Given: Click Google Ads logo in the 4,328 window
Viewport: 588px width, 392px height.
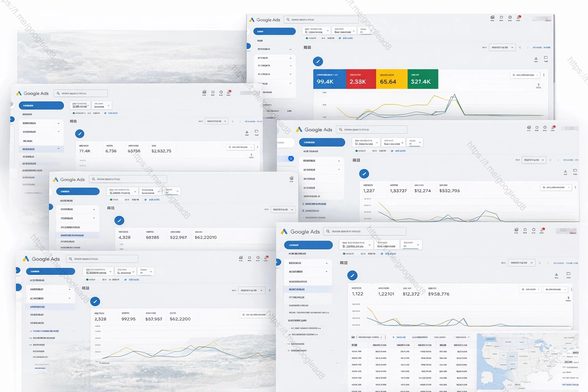Looking at the screenshot, I should (x=69, y=180).
